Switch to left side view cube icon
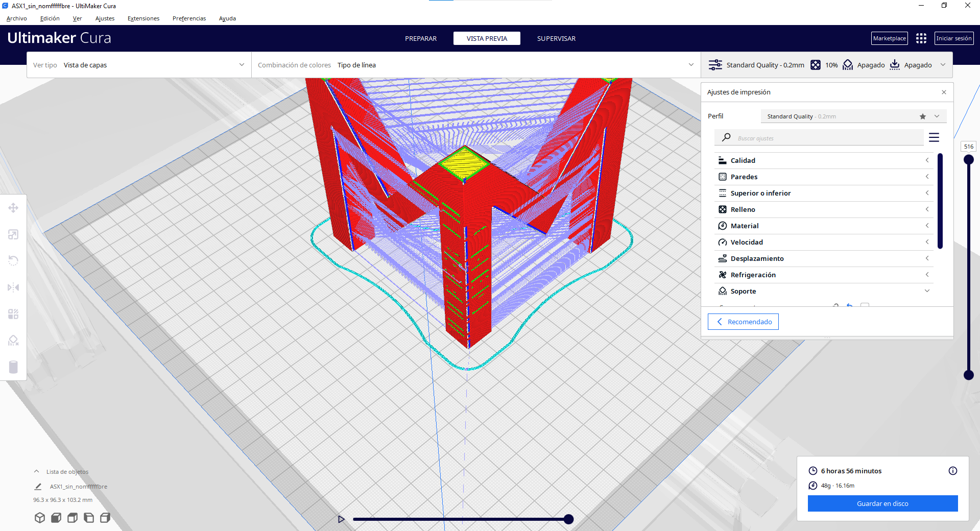Screen dimensions: 980x531 click(89, 518)
